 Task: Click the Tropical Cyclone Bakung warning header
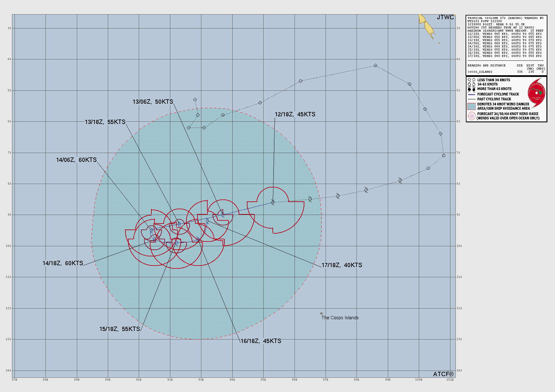[x=505, y=18]
